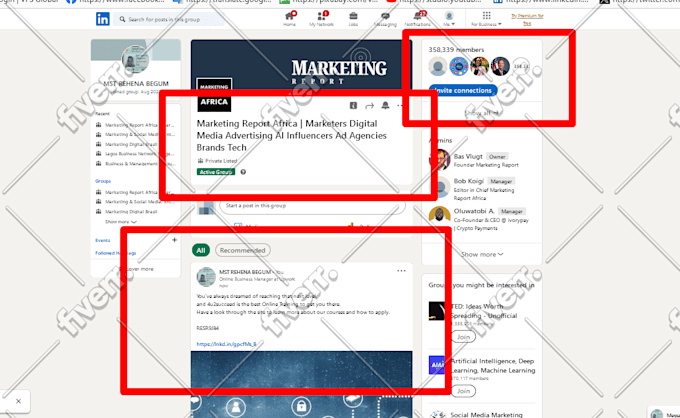Screen dimensions: 680x418
Task: Click MST REHENA BEGUM post author name
Action: [245, 272]
